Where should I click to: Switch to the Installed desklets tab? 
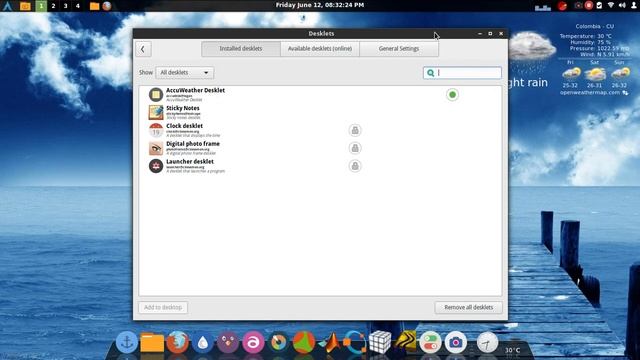pyautogui.click(x=241, y=49)
